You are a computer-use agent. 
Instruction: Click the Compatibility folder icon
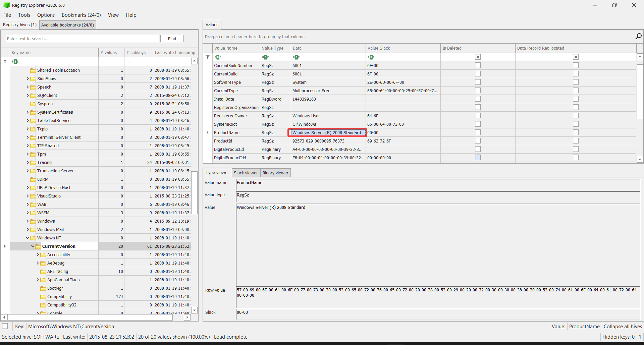(x=43, y=297)
